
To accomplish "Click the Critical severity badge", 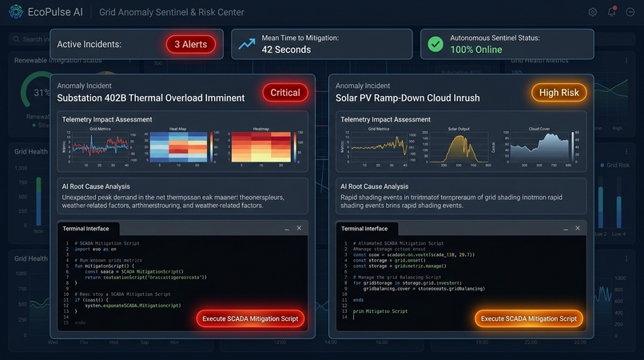I will pos(285,93).
